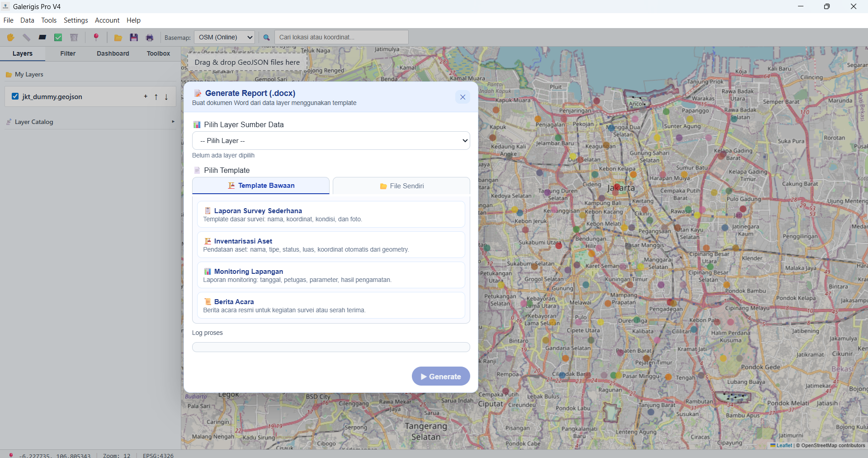Click the Layer Catalog satellite icon

click(9, 122)
